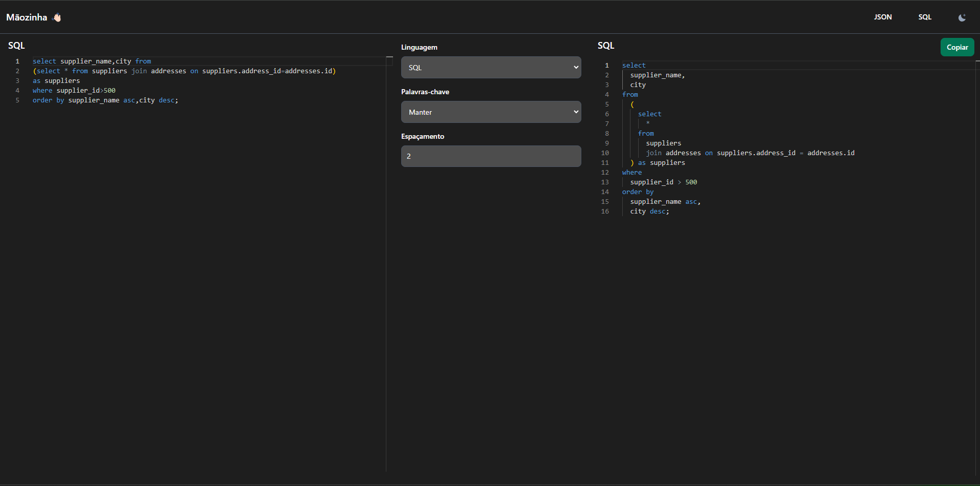Click input 'order by supplier_name asc,city desc;' line
The width and height of the screenshot is (980, 486).
(105, 100)
